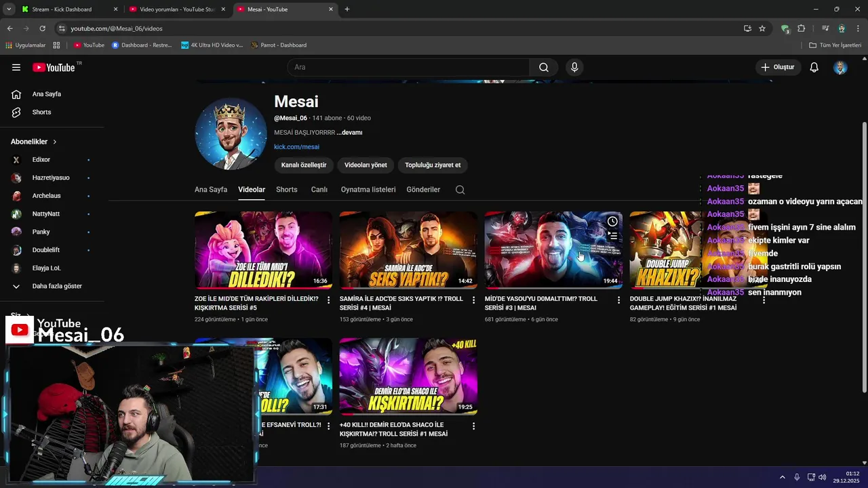Viewport: 868px width, 488px height.
Task: Open the account avatar menu
Action: [x=840, y=67]
